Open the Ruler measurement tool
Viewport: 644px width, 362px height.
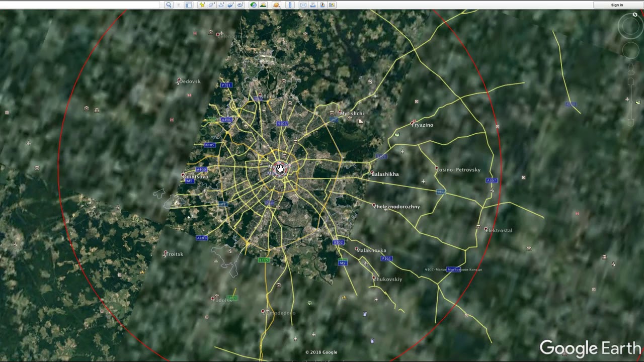tap(290, 5)
